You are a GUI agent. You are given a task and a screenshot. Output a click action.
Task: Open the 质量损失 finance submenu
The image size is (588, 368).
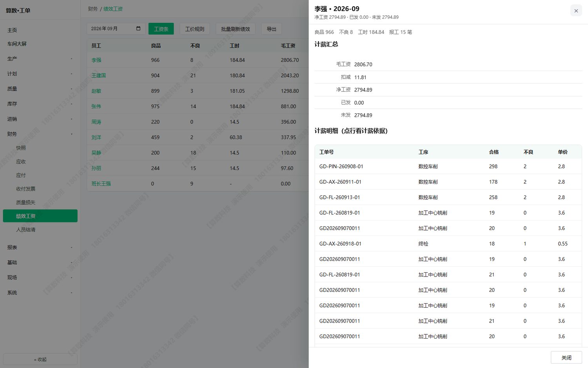40,202
